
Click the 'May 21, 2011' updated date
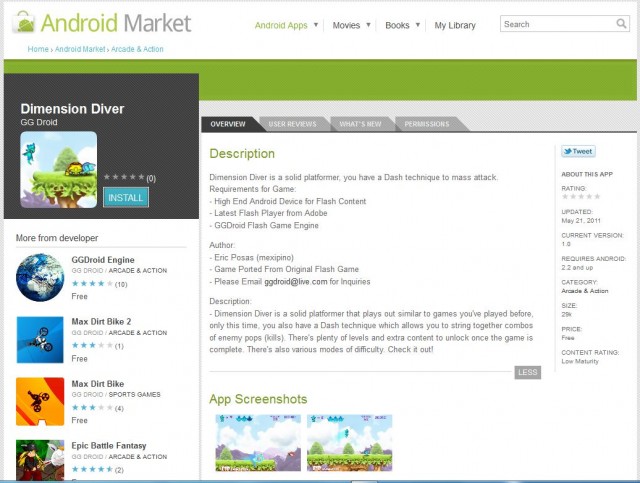click(x=581, y=220)
